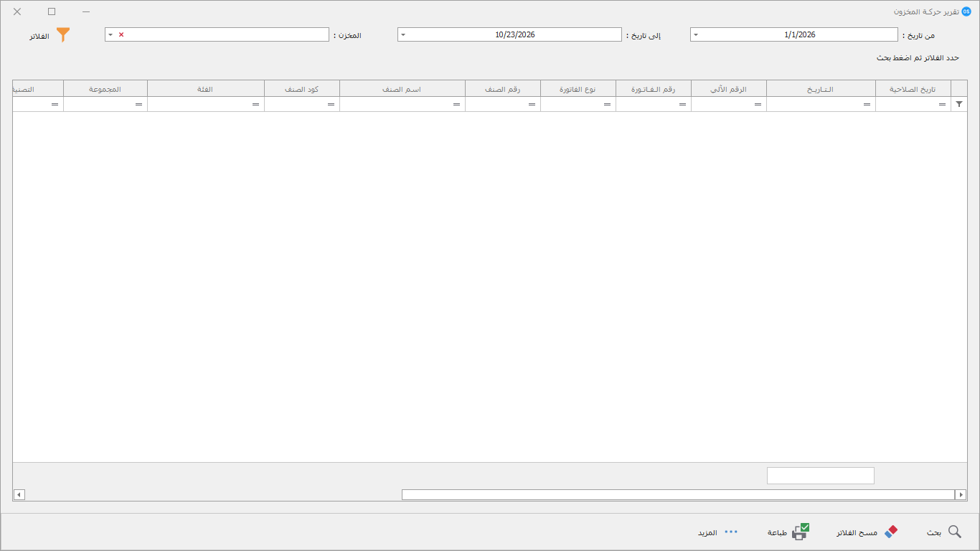Open filter operator for المجموعة column

coord(138,105)
